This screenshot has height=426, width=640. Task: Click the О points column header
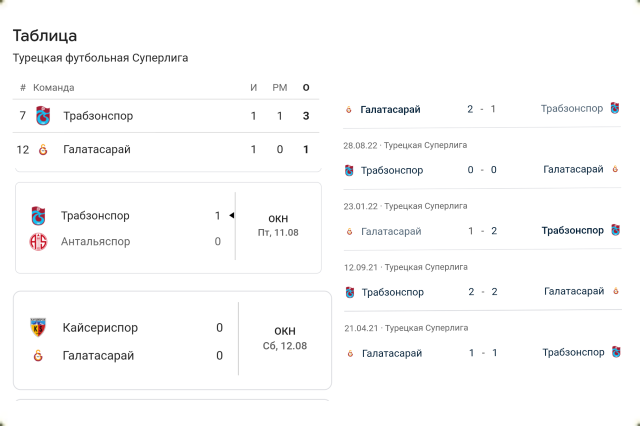[305, 88]
